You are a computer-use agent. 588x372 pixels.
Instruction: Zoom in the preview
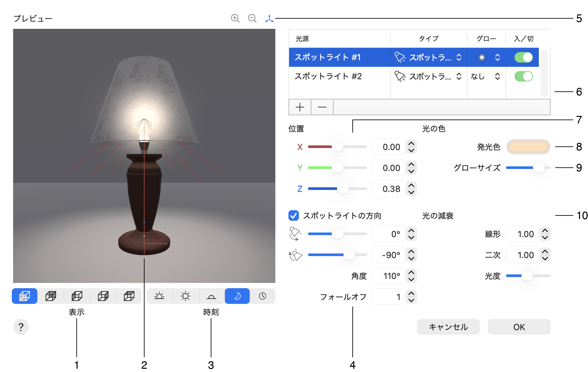click(235, 18)
